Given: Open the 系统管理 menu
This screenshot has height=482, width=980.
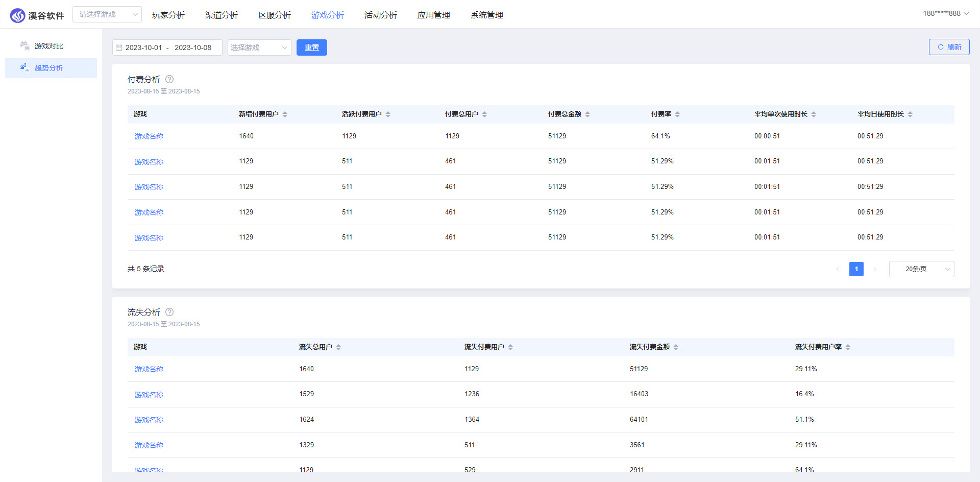Looking at the screenshot, I should [487, 15].
